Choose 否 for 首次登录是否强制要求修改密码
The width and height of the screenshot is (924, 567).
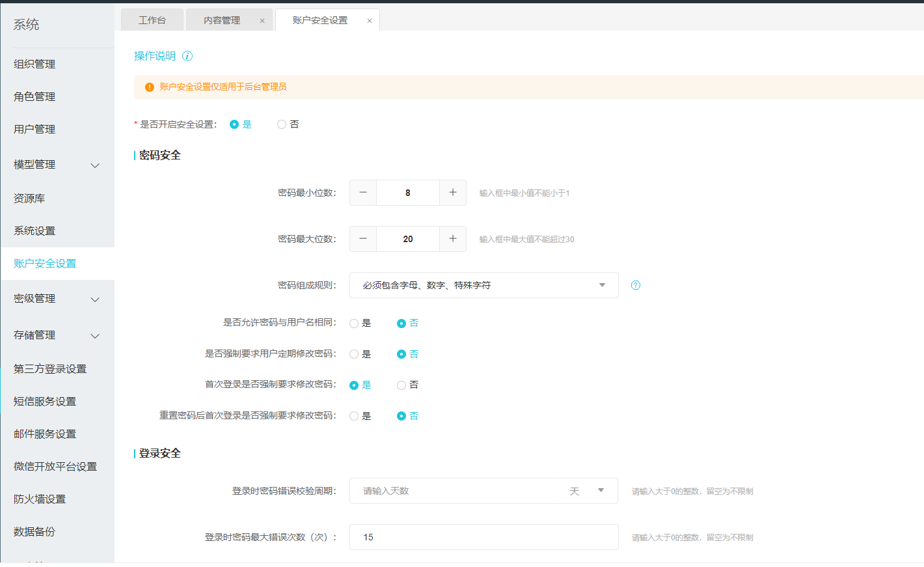click(401, 385)
